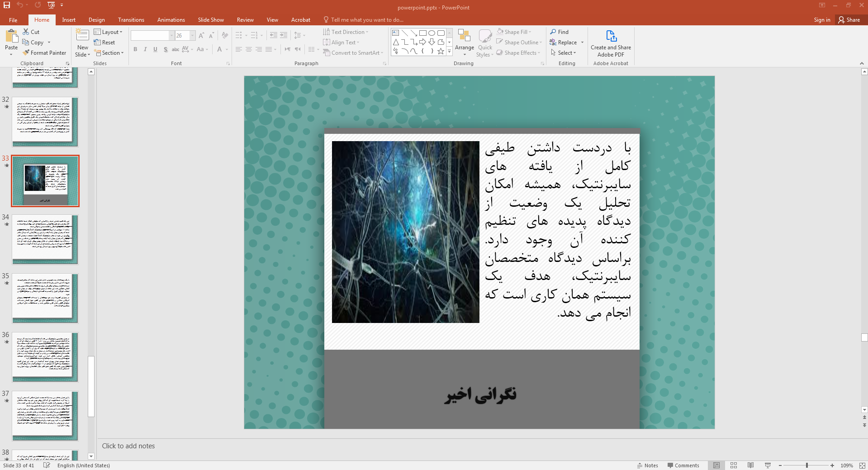Click the Cut scissors icon
Image resolution: width=868 pixels, height=470 pixels.
coord(26,32)
